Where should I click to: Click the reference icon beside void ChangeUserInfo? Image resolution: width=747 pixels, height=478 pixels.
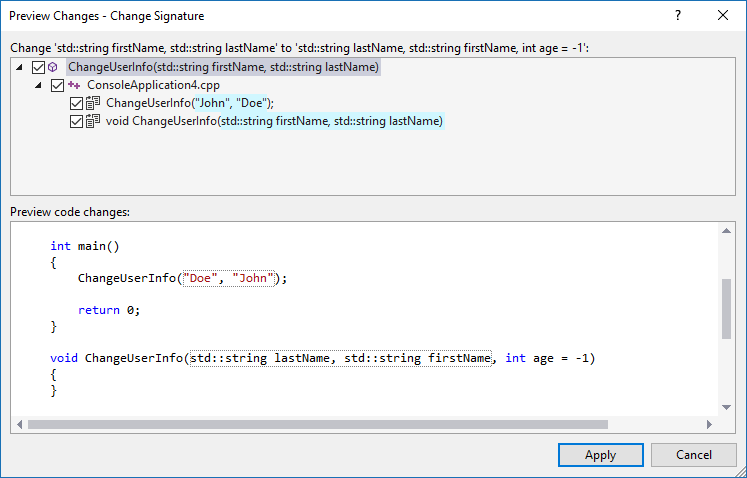[x=93, y=121]
